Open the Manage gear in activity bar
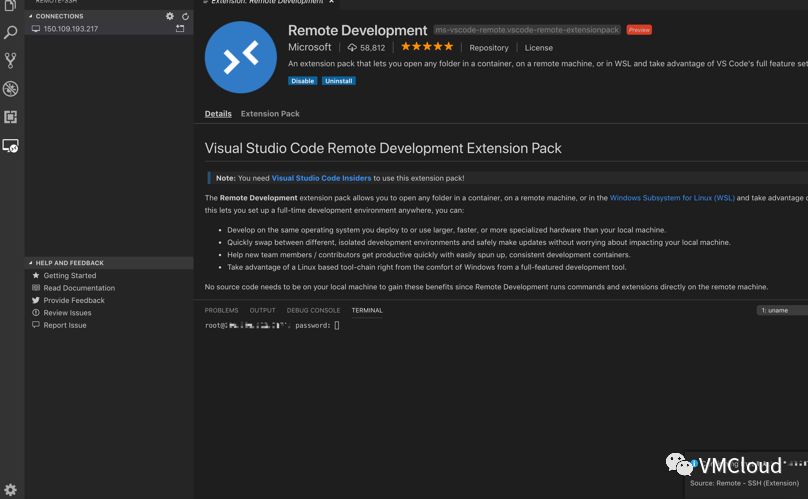 [x=10, y=489]
